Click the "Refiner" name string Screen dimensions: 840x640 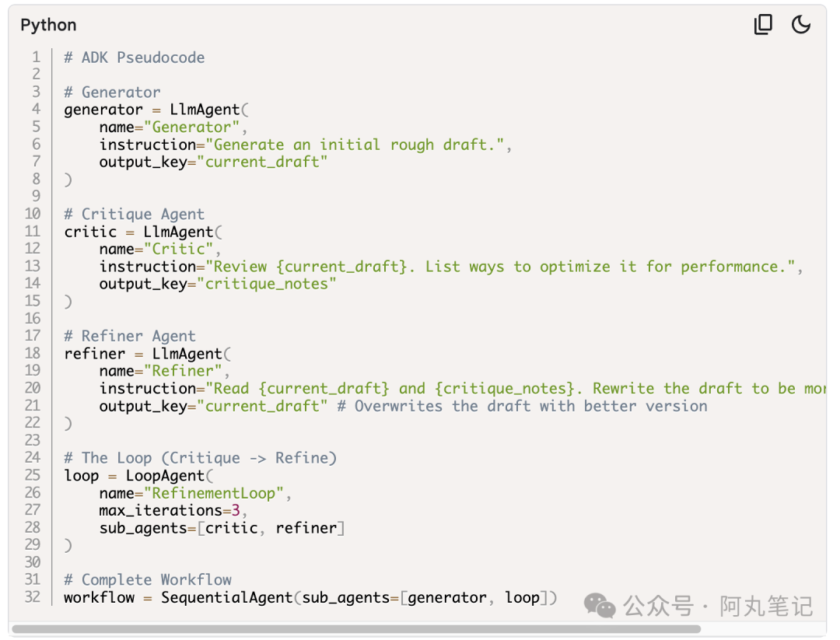183,371
